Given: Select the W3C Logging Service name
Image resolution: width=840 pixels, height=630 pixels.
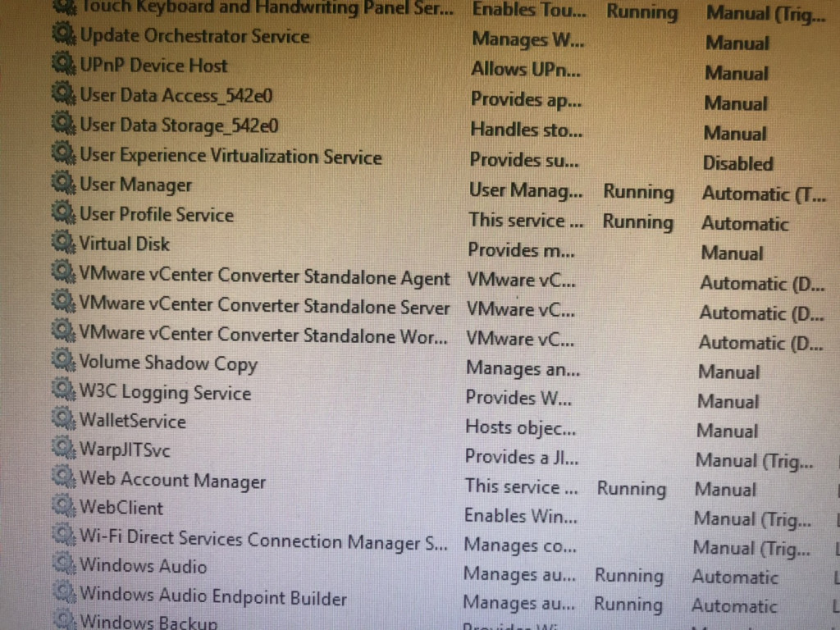Looking at the screenshot, I should [165, 393].
